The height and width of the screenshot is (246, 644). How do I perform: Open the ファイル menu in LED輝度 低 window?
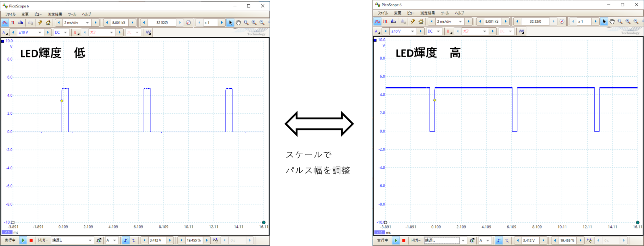point(10,14)
